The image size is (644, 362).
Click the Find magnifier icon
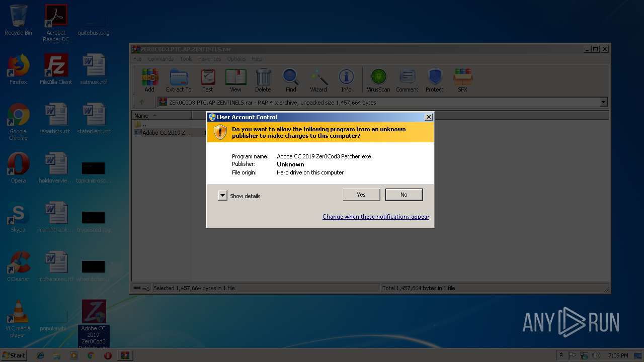click(291, 80)
